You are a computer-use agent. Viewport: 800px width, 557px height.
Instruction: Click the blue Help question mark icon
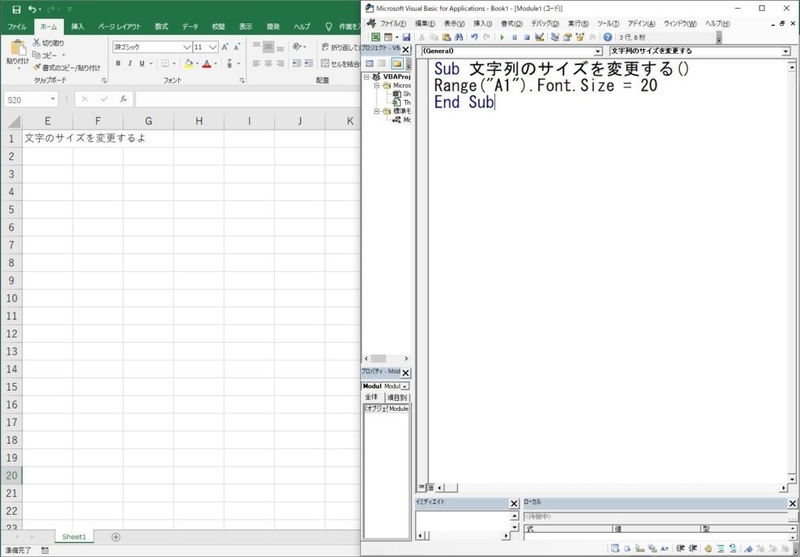click(x=607, y=37)
